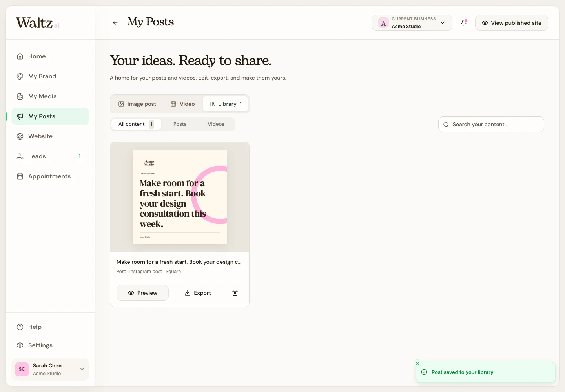Open the notifications bell
The width and height of the screenshot is (565, 392).
(464, 23)
